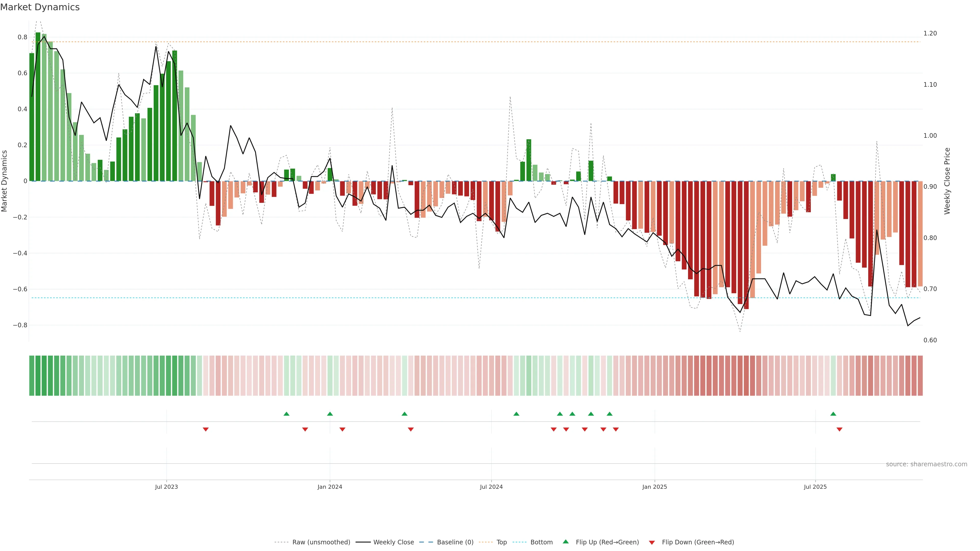Click the Flip Up green triangle legend icon
Screen dimensions: 980x551
pos(566,542)
